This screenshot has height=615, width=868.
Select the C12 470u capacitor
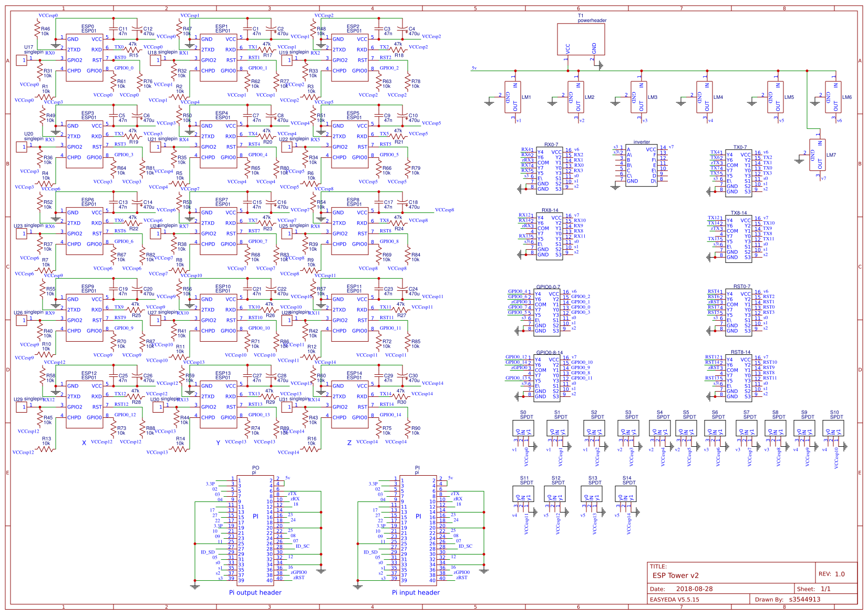137,29
